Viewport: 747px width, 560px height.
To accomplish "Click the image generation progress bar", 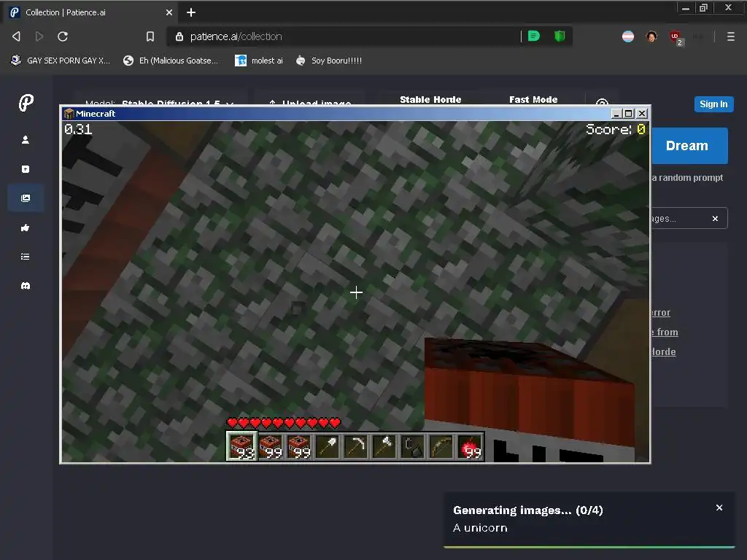I will [589, 547].
